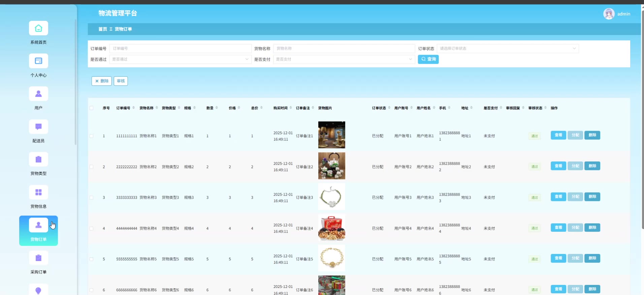Open the 订单状态 filter dropdown
The width and height of the screenshot is (644, 295).
point(508,48)
